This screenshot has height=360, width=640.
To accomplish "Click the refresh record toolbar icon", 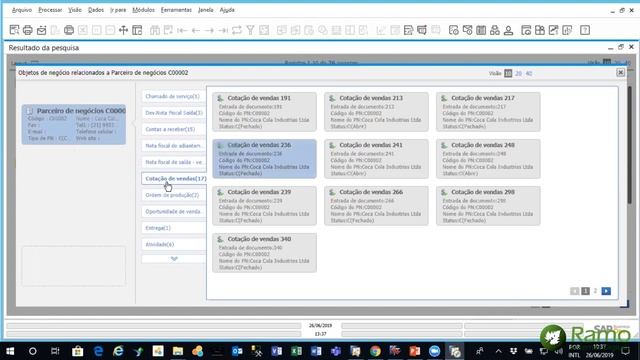I will 237,30.
